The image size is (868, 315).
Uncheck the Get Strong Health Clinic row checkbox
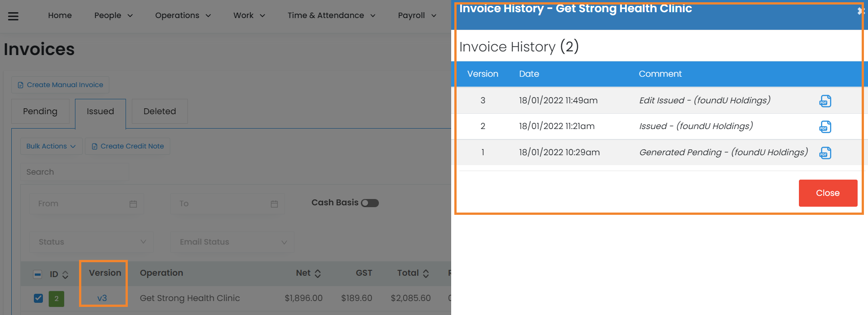pyautogui.click(x=38, y=298)
